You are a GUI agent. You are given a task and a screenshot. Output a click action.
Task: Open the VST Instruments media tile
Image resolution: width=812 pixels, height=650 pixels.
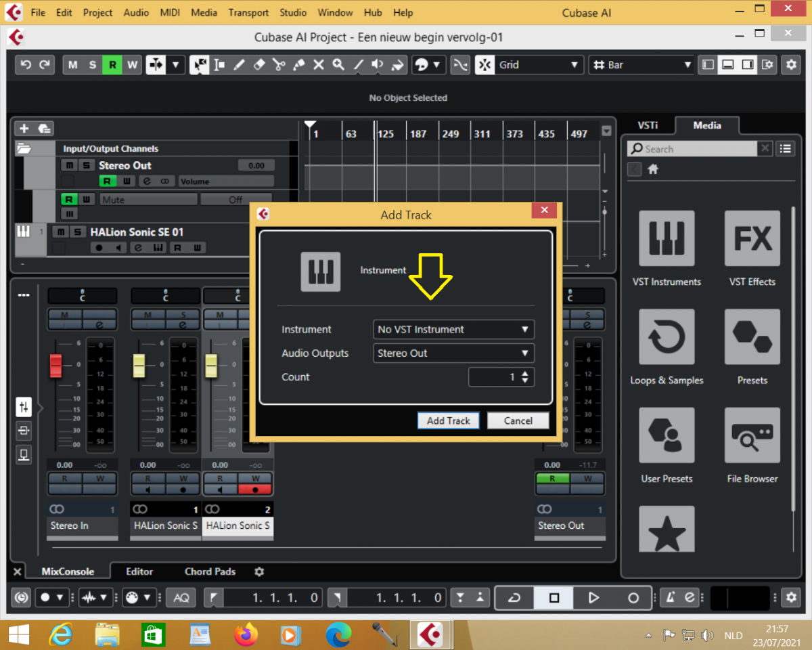(667, 238)
